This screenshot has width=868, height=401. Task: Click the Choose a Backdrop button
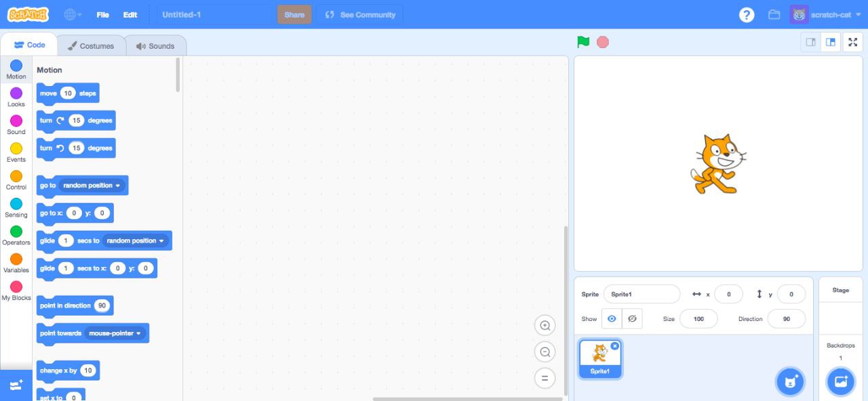coord(841,382)
